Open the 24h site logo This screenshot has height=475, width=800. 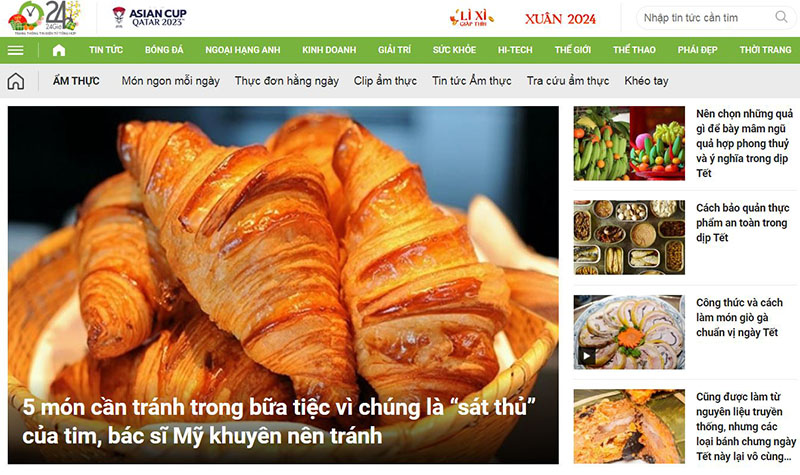click(x=44, y=18)
